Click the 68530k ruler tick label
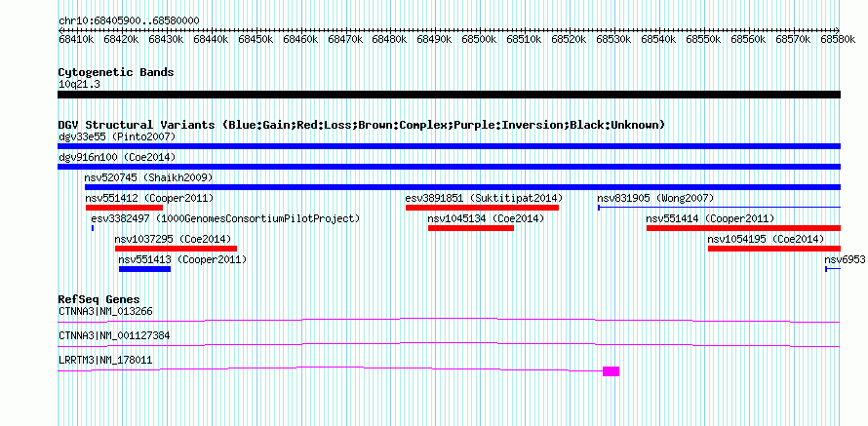Screen dimensions: 868x426 613,39
